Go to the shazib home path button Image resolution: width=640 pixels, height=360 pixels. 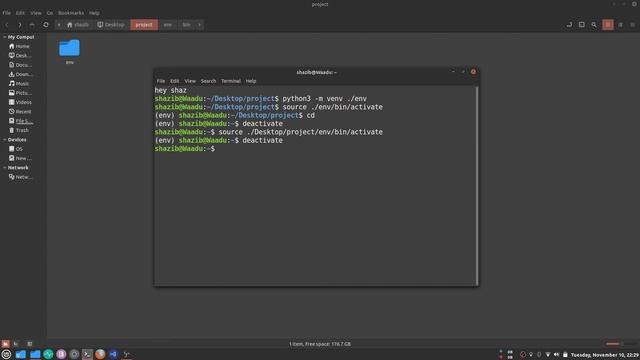click(x=78, y=25)
